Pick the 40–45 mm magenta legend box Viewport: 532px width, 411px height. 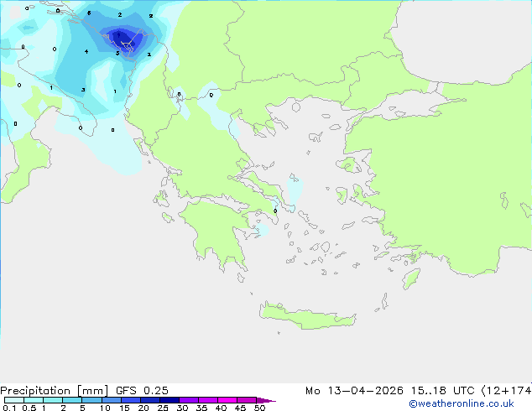(227, 400)
